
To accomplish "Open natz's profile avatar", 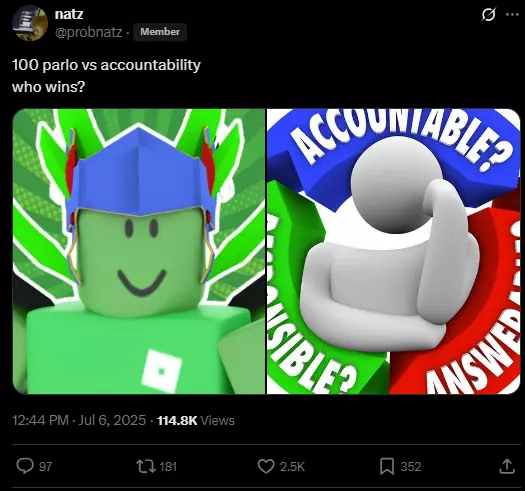I will [x=30, y=23].
